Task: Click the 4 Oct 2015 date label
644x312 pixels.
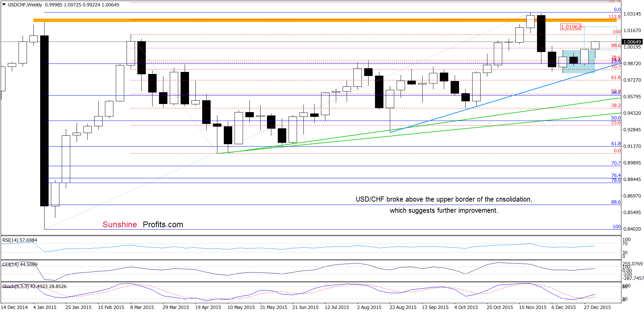Action: (466, 307)
